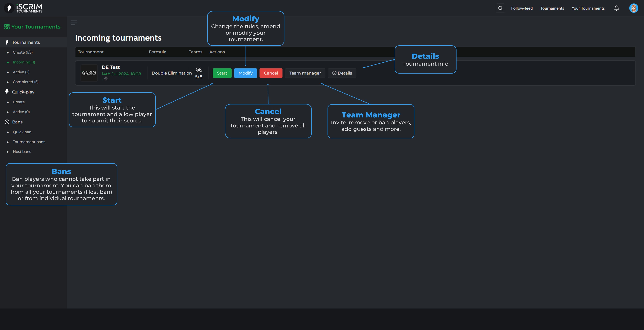Select Host bans in the sidebar
Screen dimensions: 644x330
pyautogui.click(x=22, y=152)
